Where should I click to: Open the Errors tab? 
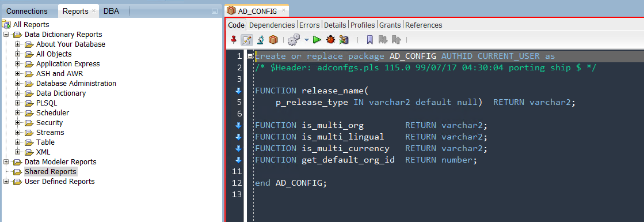click(309, 25)
